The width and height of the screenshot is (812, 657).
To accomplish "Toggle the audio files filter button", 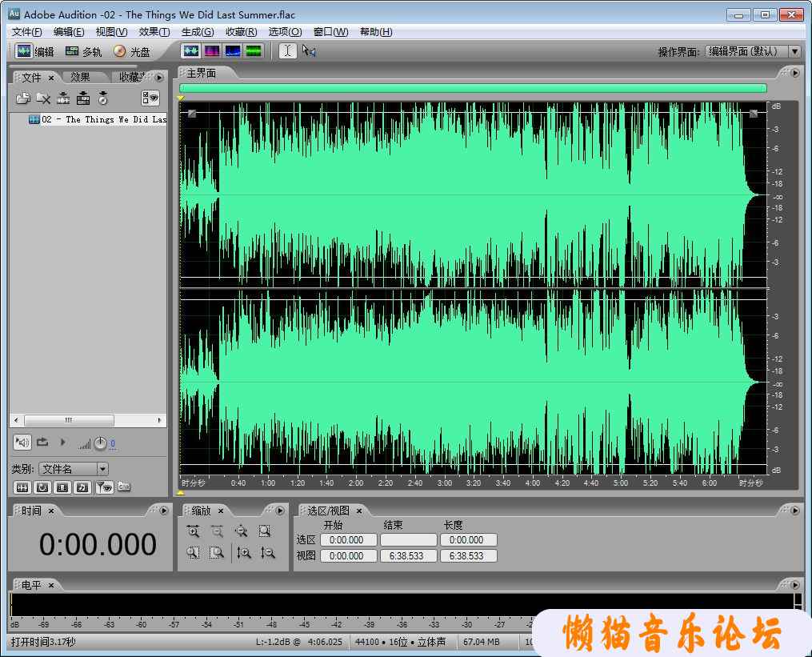I will click(x=22, y=487).
